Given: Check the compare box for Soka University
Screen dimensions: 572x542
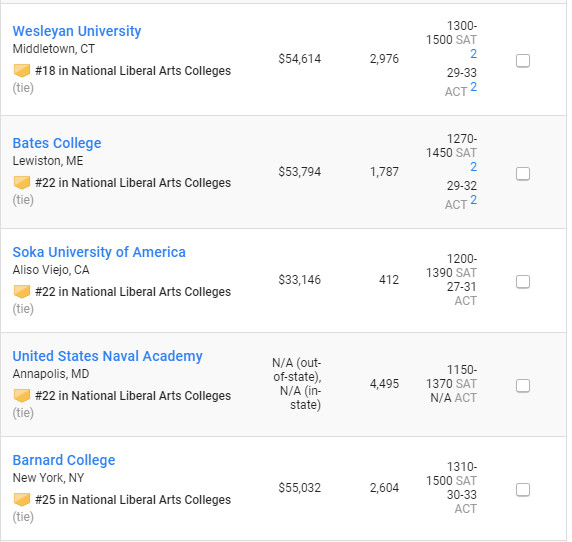Looking at the screenshot, I should click(x=523, y=282).
